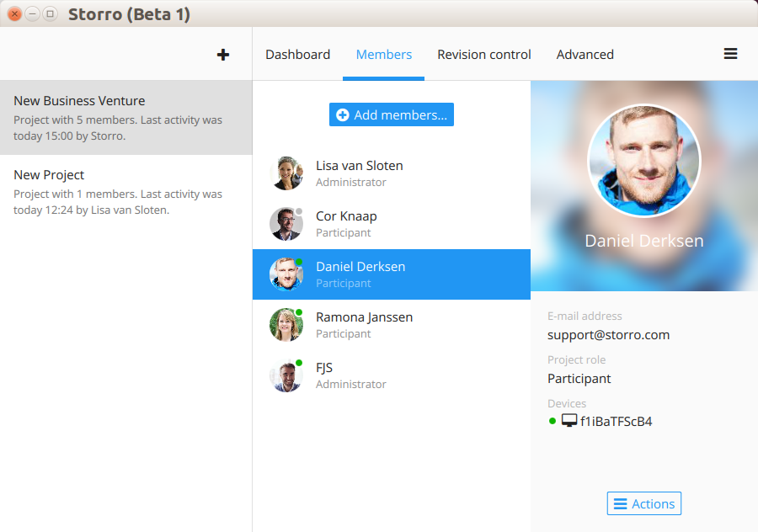Viewport: 758px width, 532px height.
Task: Click Ramona Janssen's avatar photo
Action: (286, 325)
